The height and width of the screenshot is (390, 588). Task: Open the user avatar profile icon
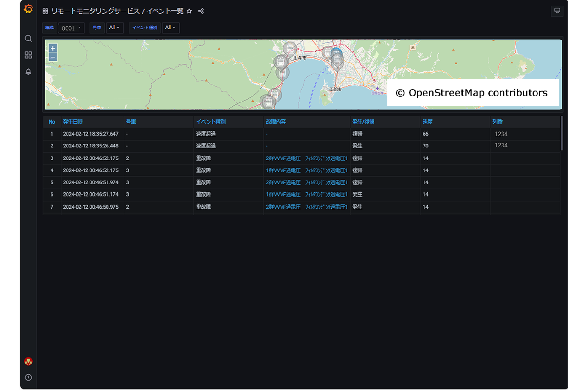click(x=28, y=362)
